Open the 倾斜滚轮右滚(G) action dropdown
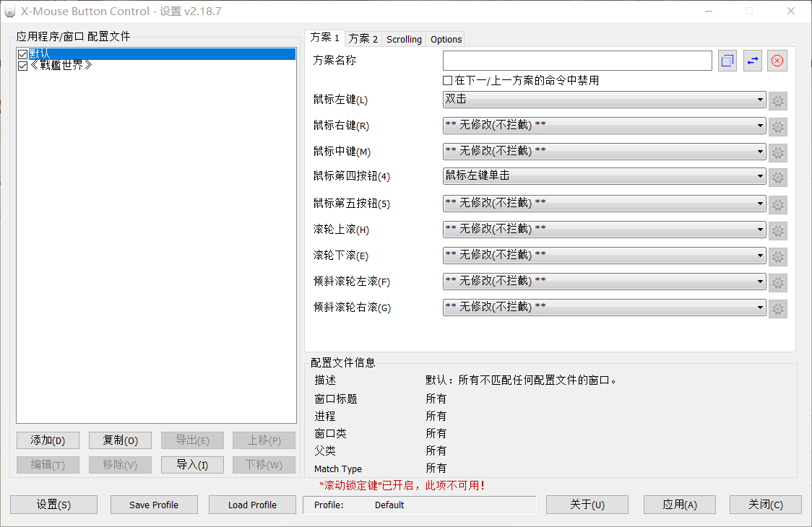Viewport: 812px width, 527px height. pyautogui.click(x=605, y=308)
